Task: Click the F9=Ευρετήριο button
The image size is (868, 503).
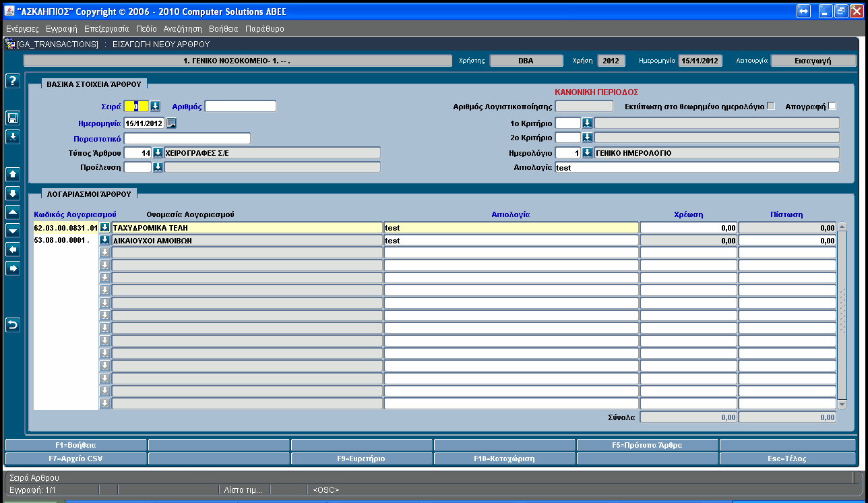Action: tap(362, 458)
